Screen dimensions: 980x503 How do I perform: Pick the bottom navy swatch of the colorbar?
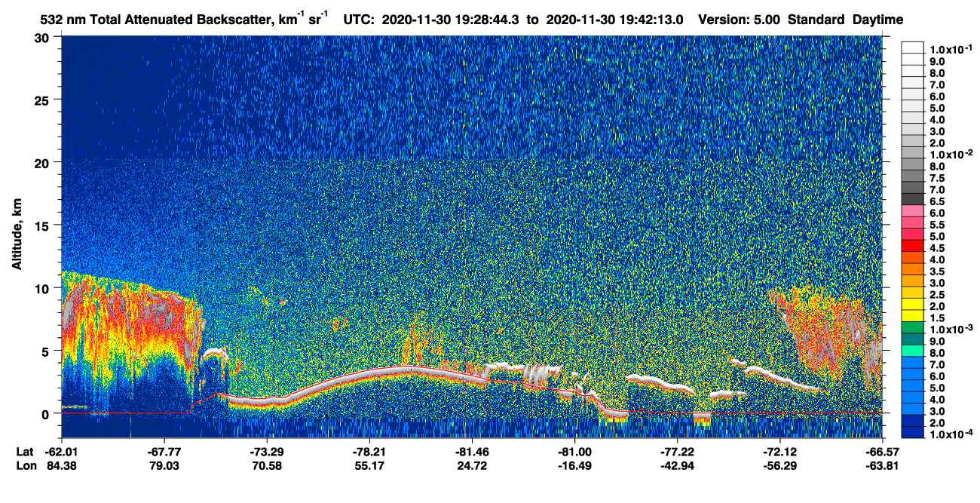pyautogui.click(x=912, y=433)
